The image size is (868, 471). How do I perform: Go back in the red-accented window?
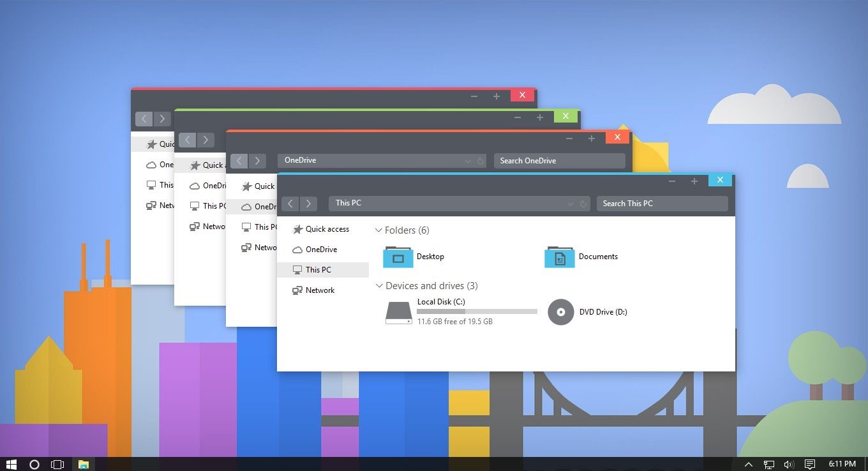click(x=144, y=119)
